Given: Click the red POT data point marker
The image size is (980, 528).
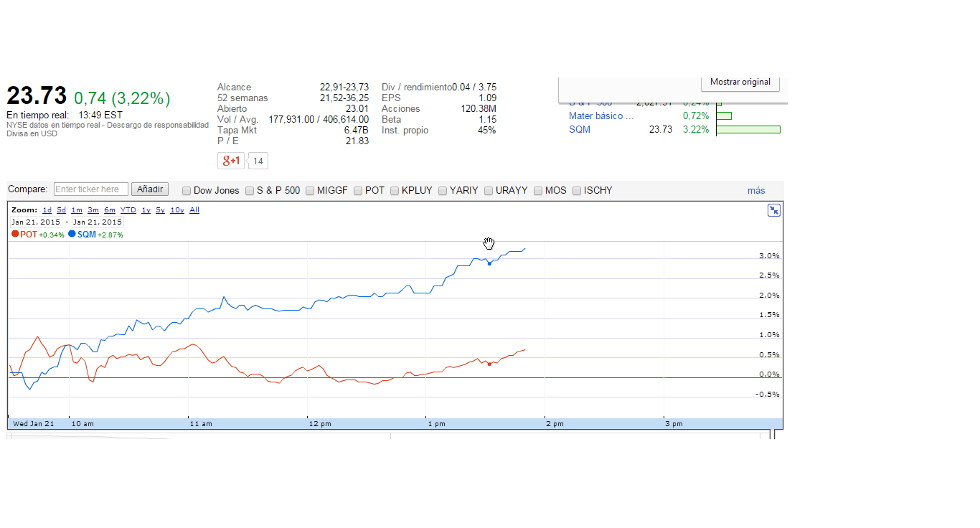Looking at the screenshot, I should click(x=489, y=364).
